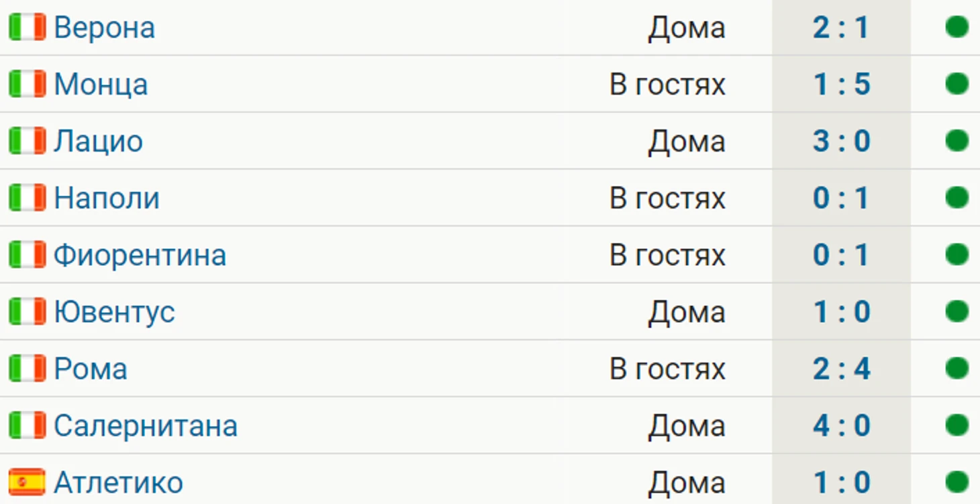
Task: Click the green result dot for Салернитана
Action: tap(957, 425)
